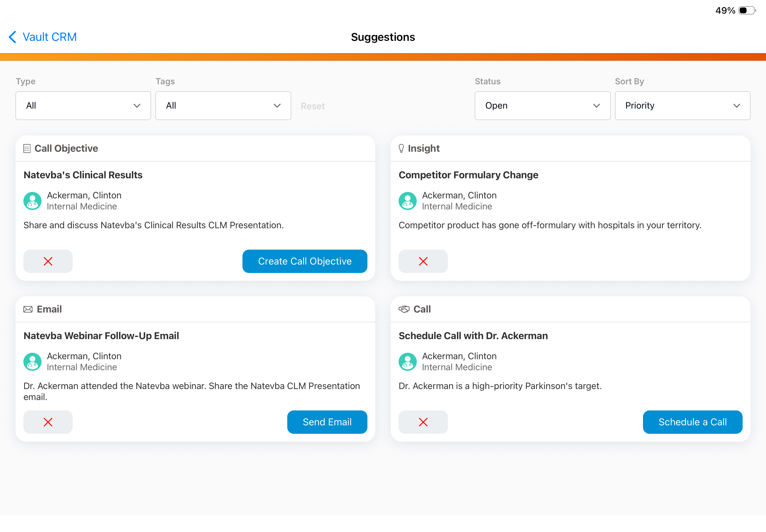
Task: Dismiss the Schedule Call with Dr. Ackerman suggestion
Action: [x=423, y=422]
